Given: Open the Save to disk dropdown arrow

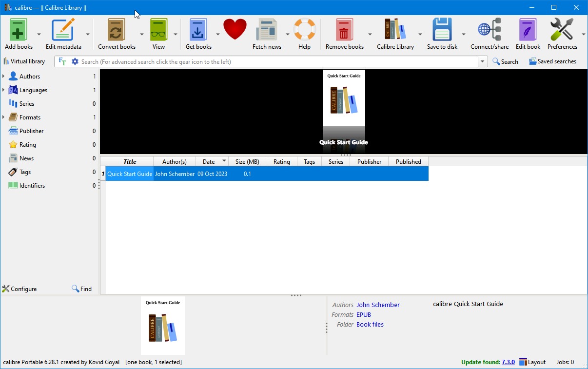Looking at the screenshot, I should tap(464, 34).
